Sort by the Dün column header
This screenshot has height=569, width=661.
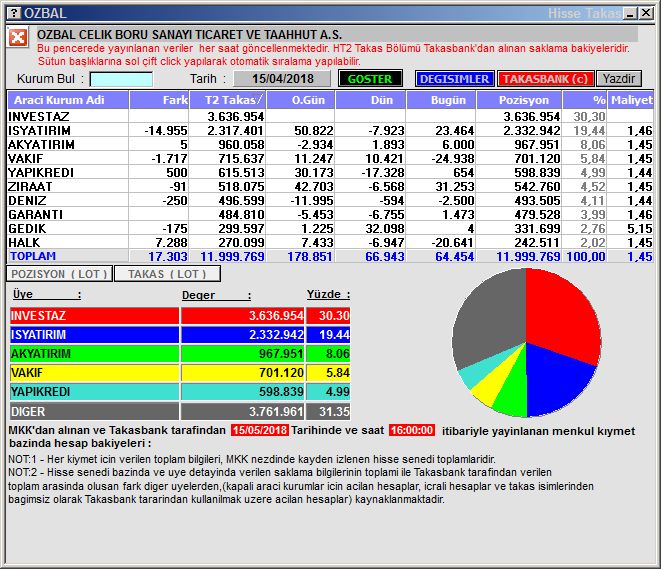370,100
